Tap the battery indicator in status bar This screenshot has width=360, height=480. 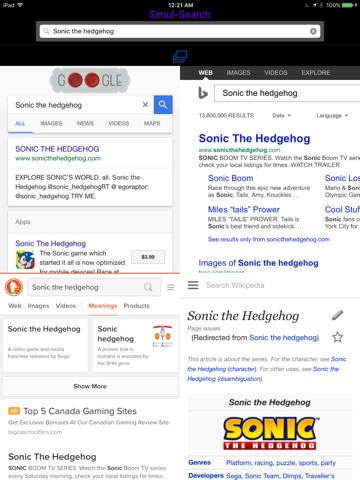tap(348, 5)
